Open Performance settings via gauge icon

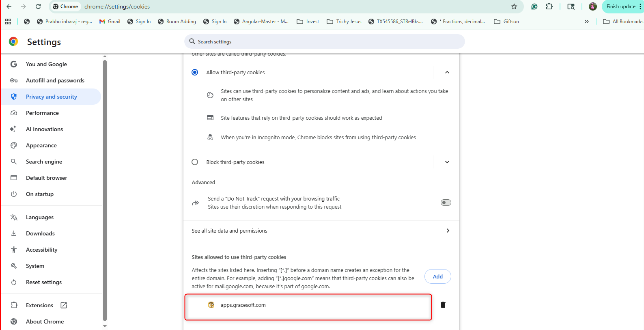(x=14, y=113)
